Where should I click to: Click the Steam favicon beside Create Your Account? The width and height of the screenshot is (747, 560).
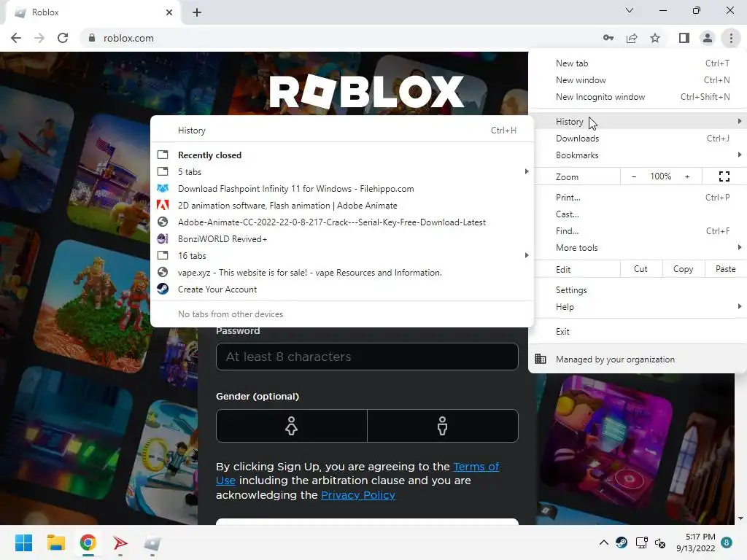(x=163, y=289)
